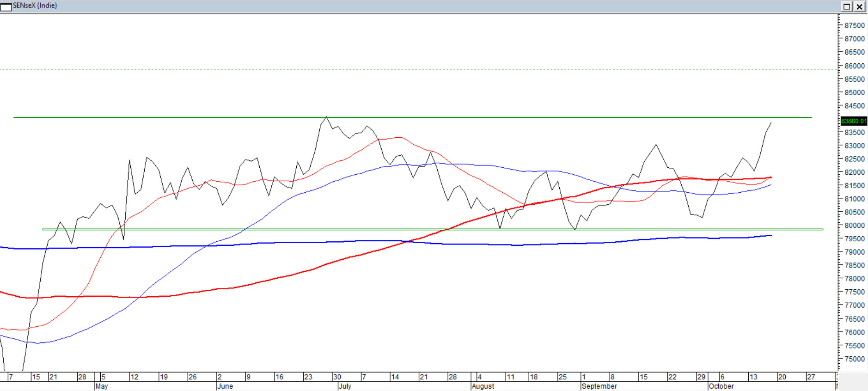Viewport: 868px width, 391px height.
Task: Select the current price tag 83860.01
Action: 853,121
